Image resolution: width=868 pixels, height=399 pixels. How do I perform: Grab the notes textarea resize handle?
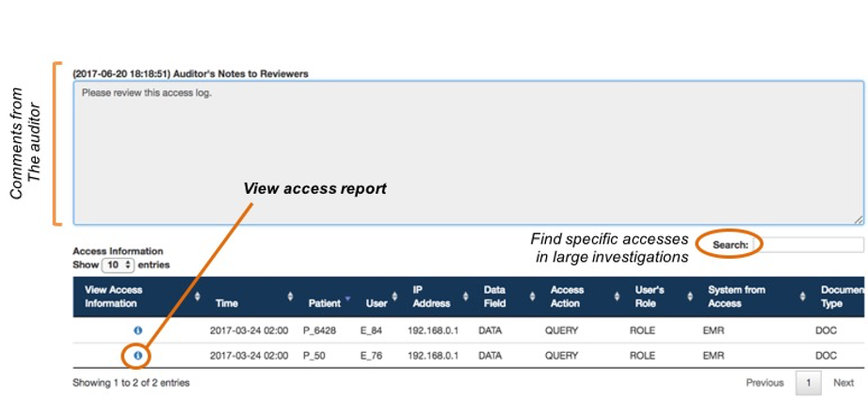[x=859, y=219]
